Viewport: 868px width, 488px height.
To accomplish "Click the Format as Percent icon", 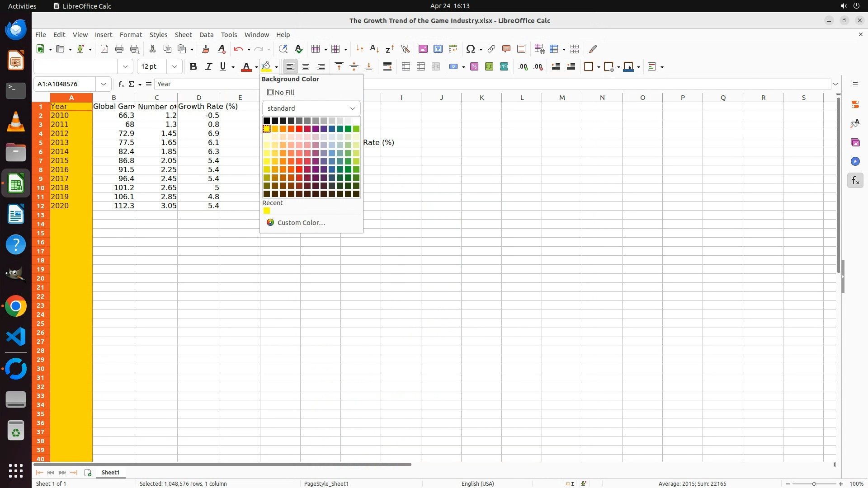I will (x=474, y=66).
